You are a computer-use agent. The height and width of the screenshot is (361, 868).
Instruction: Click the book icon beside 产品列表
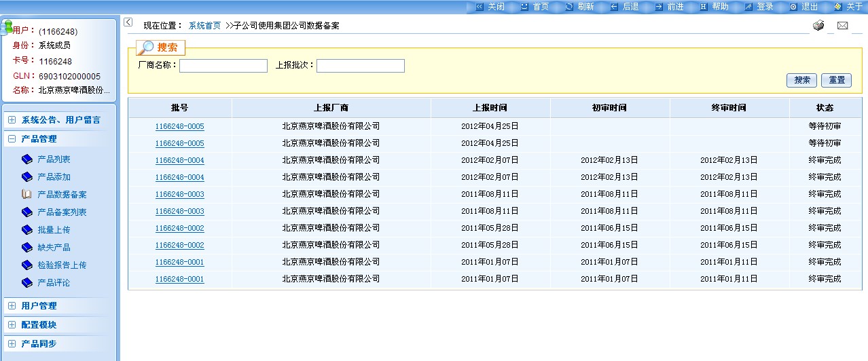tap(27, 159)
